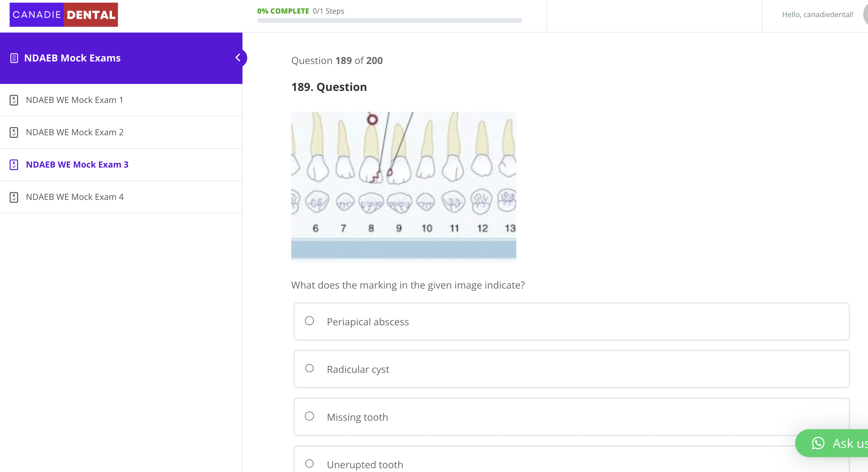Mark the Unerupted tooth radio option
868x472 pixels.
309,463
